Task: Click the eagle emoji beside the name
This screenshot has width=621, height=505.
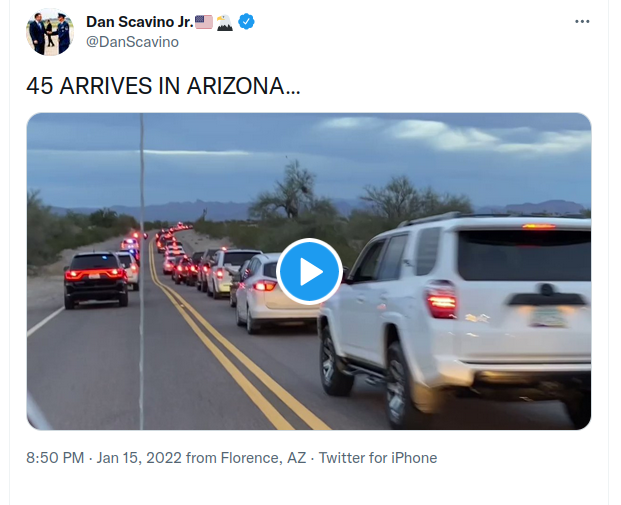Action: (x=225, y=22)
